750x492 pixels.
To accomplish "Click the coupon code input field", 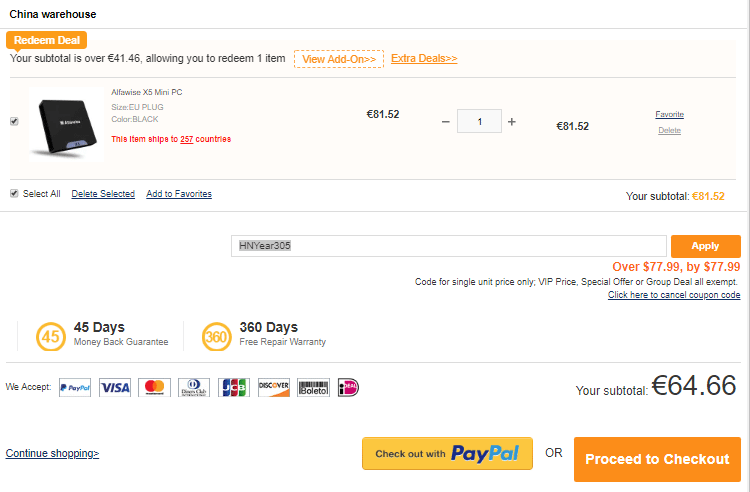I will [449, 246].
